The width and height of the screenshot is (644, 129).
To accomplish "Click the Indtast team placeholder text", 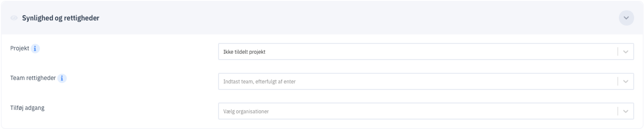I will point(259,82).
